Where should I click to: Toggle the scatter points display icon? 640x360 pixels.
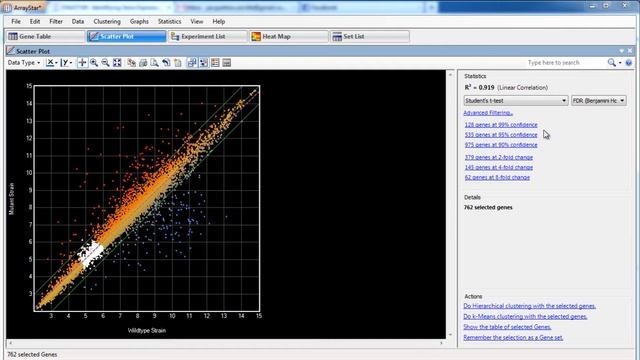point(204,62)
